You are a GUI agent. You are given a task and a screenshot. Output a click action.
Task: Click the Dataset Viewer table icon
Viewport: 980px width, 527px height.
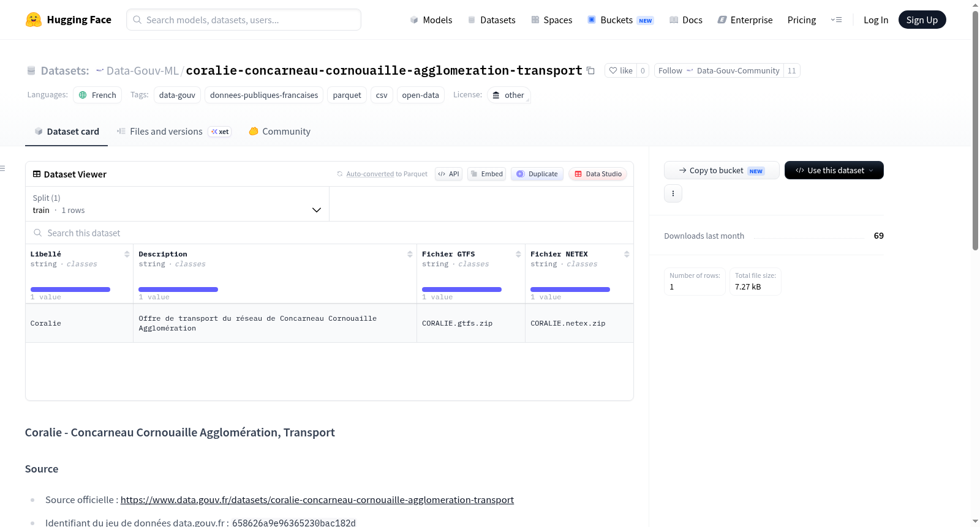click(x=37, y=174)
